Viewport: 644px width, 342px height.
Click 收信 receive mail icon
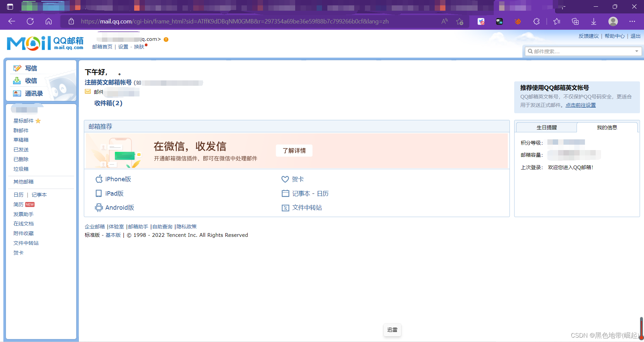(x=17, y=81)
